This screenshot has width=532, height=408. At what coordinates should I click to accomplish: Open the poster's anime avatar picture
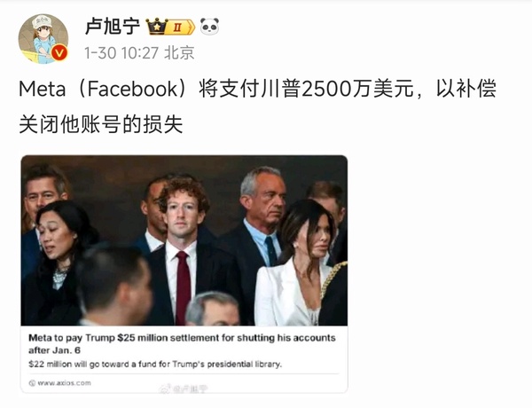point(43,39)
